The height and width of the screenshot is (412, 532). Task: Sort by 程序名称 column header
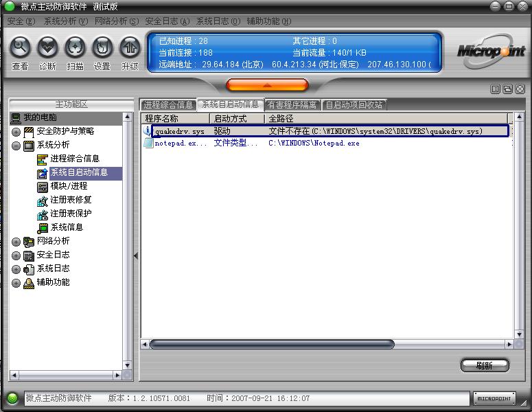(176, 118)
